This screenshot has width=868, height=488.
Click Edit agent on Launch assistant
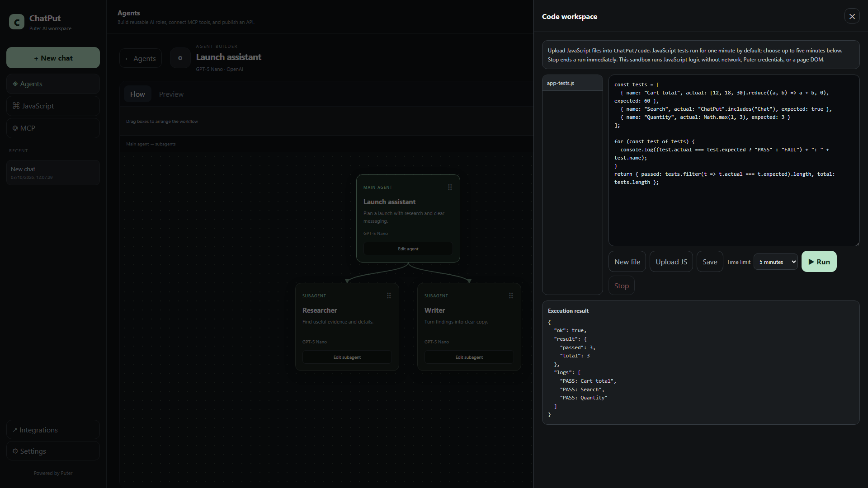[x=408, y=249]
